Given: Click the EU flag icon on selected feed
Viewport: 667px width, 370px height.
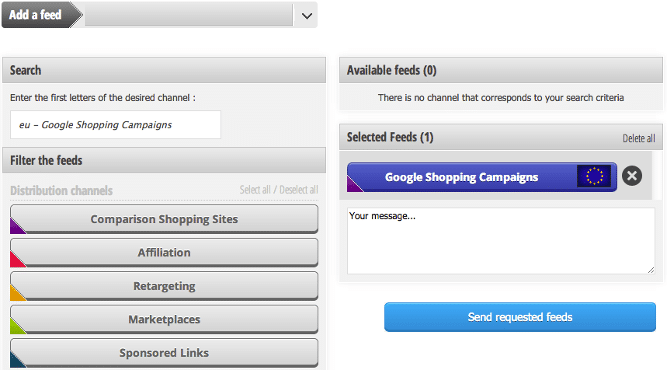Looking at the screenshot, I should tap(594, 176).
